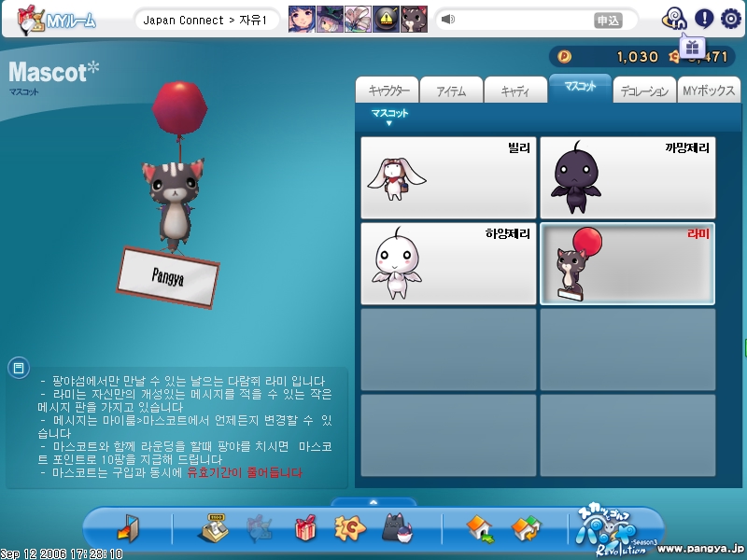This screenshot has height=560, width=747.
Task: Expand the bottom toolbar up arrow
Action: click(373, 502)
